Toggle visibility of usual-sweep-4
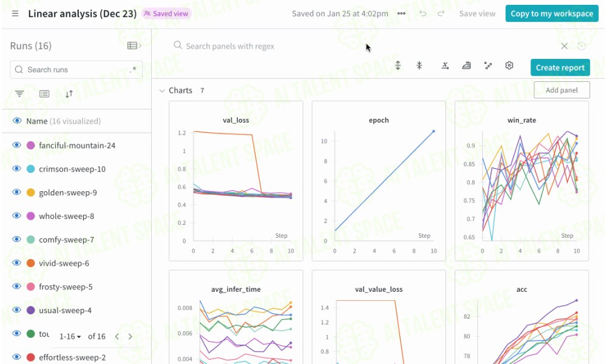Screen dimensions: 607x364 click(16, 310)
